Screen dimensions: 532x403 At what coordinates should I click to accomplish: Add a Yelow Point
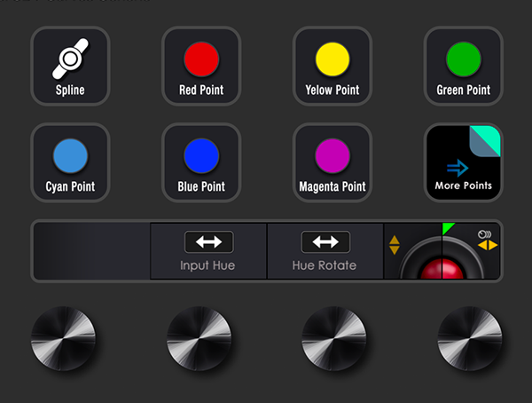332,67
